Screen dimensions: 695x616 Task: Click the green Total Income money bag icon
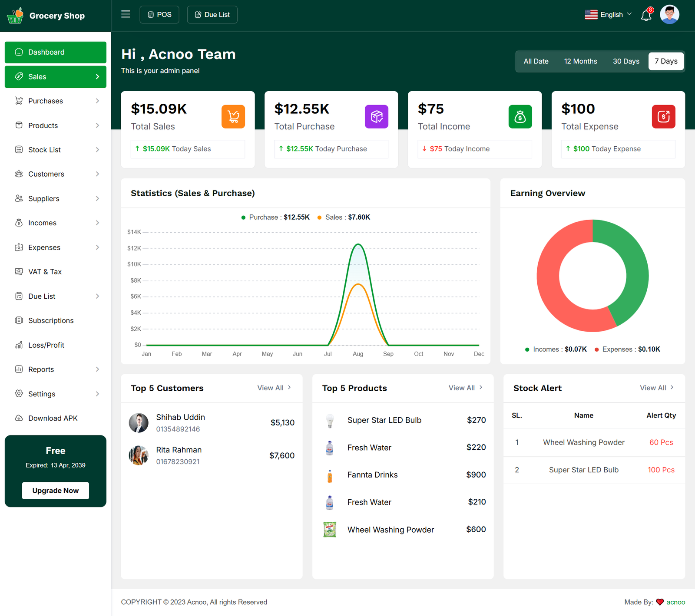(520, 117)
